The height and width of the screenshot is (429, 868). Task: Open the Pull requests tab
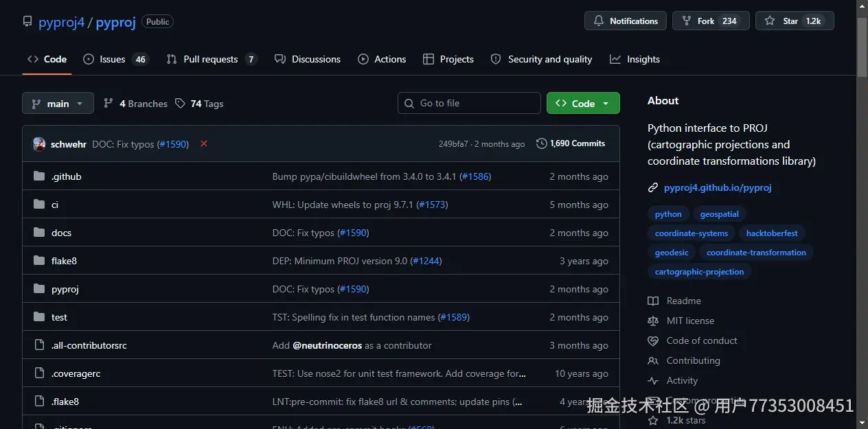pyautogui.click(x=212, y=59)
